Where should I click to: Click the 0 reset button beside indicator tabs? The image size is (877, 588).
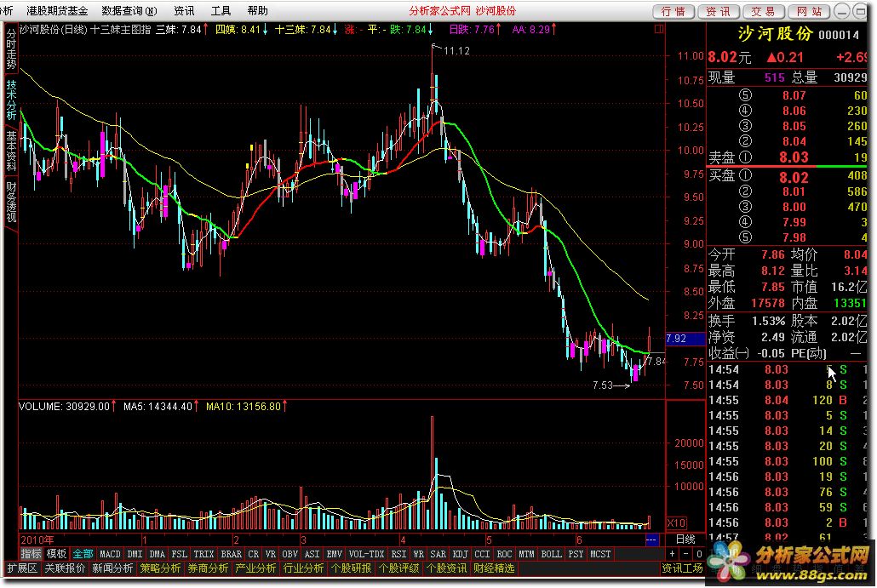coord(699,554)
